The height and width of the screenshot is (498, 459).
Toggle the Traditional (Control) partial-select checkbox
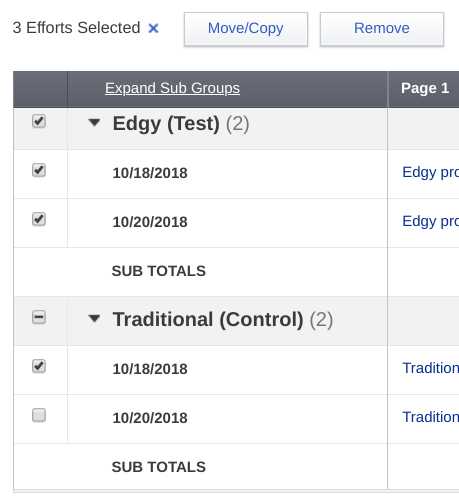tap(39, 317)
